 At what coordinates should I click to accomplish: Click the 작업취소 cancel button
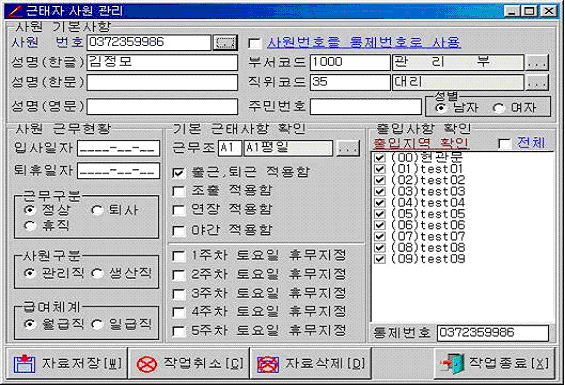point(189,363)
